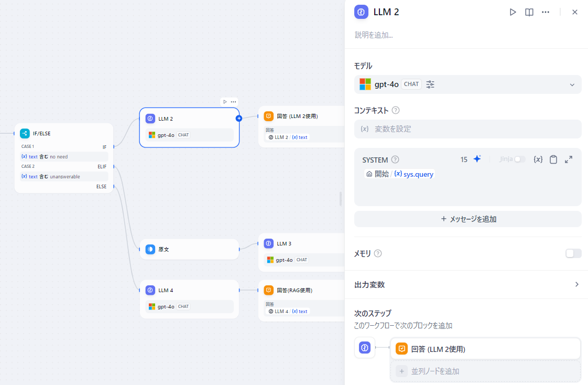Click the CASE 2 condition 'unanswerable'
Image resolution: width=588 pixels, height=385 pixels.
[64, 177]
